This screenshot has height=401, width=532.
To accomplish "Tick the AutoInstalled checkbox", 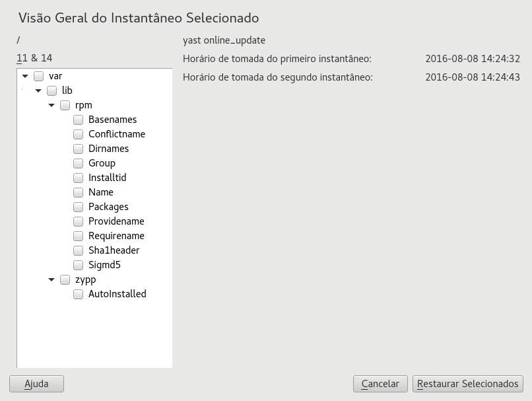I will 79,294.
